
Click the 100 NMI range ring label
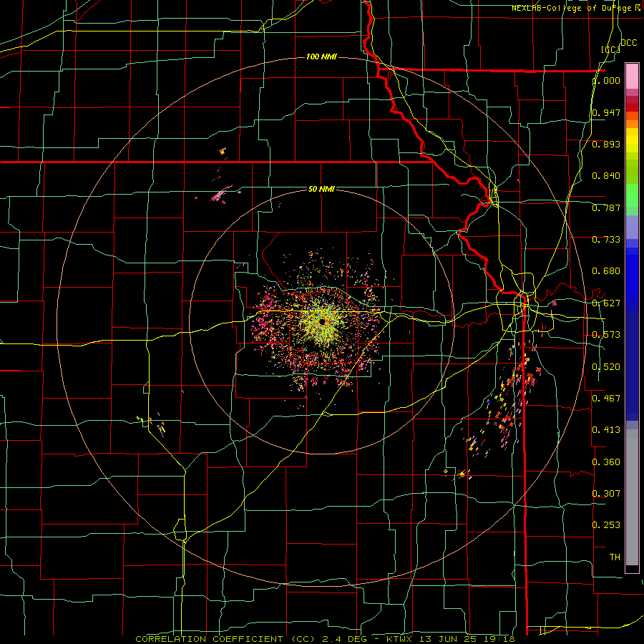(x=321, y=57)
